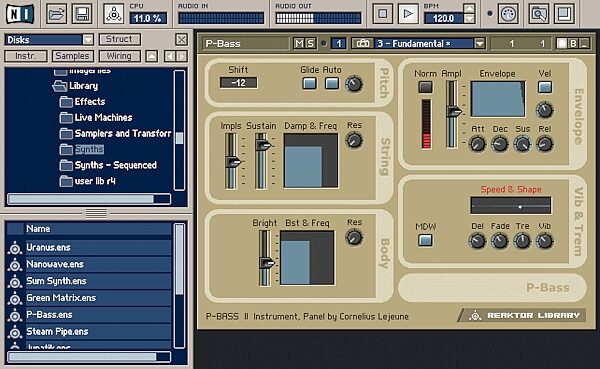Select the Synths folder
Image resolution: width=600 pixels, height=369 pixels.
(82, 149)
